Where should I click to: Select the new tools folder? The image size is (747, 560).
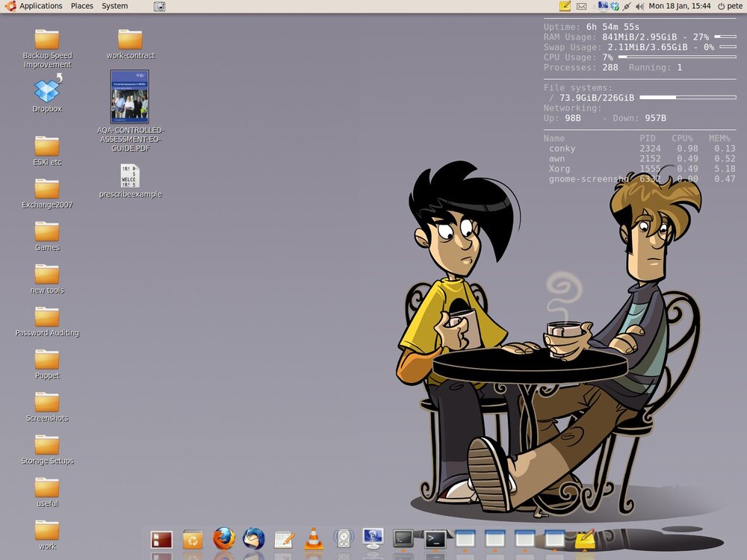pyautogui.click(x=47, y=279)
